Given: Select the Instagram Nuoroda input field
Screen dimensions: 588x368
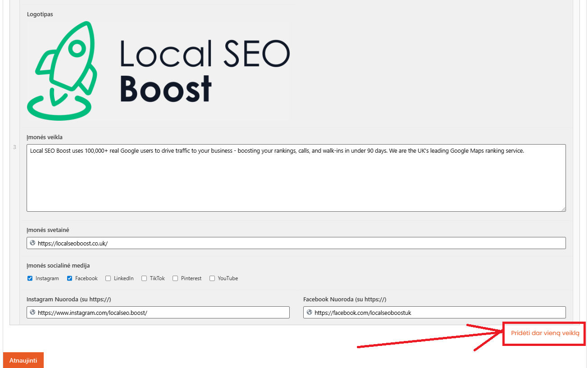Looking at the screenshot, I should coord(162,313).
